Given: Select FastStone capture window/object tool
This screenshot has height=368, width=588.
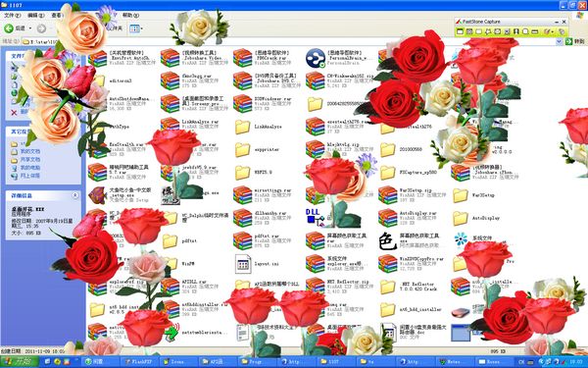Looking at the screenshot, I should tap(469, 32).
